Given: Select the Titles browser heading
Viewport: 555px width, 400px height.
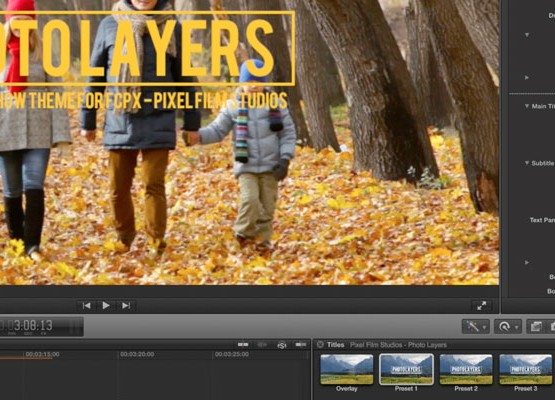Looking at the screenshot, I should [x=336, y=345].
